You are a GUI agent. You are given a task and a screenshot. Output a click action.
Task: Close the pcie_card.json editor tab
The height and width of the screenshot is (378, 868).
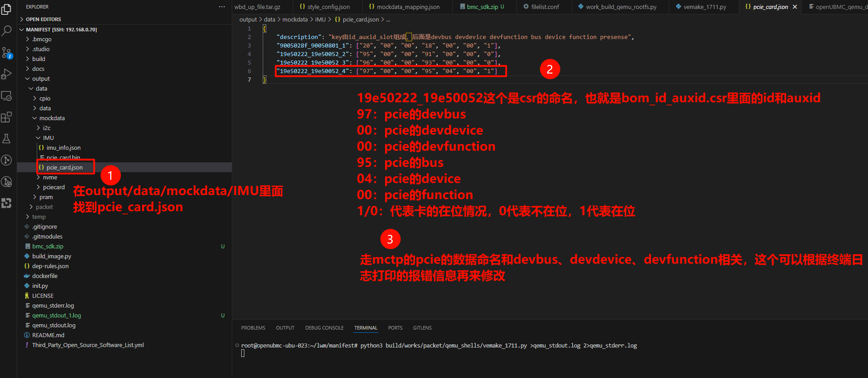[795, 7]
